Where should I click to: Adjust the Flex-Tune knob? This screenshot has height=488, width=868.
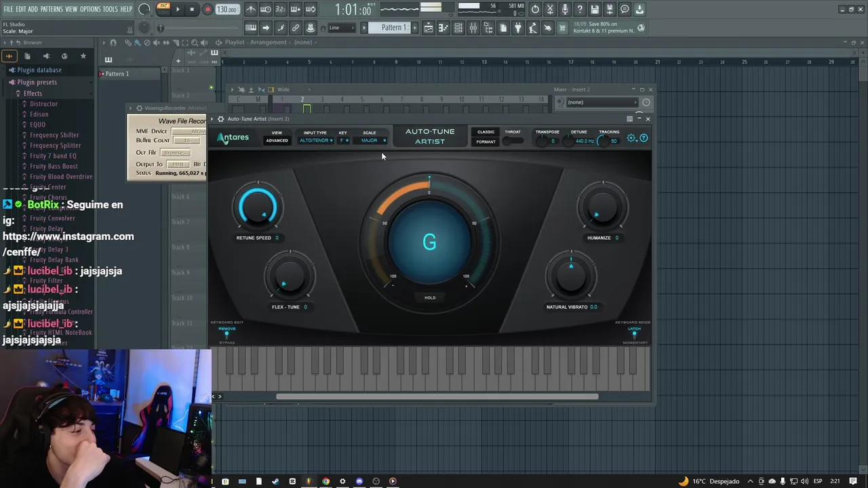click(290, 277)
